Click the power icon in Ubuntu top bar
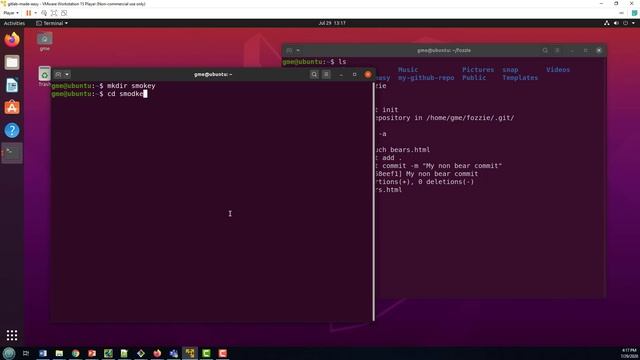The image size is (640, 360). (625, 23)
